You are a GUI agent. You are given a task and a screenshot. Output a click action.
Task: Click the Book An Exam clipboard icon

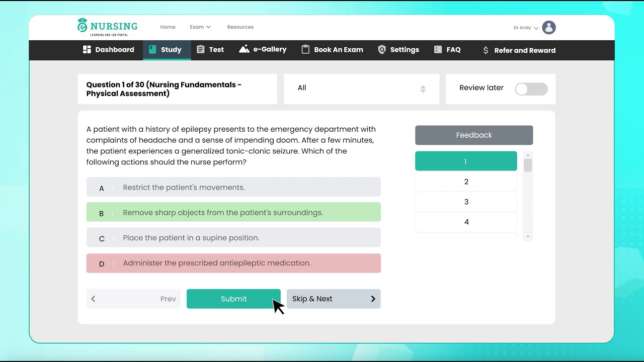point(305,49)
